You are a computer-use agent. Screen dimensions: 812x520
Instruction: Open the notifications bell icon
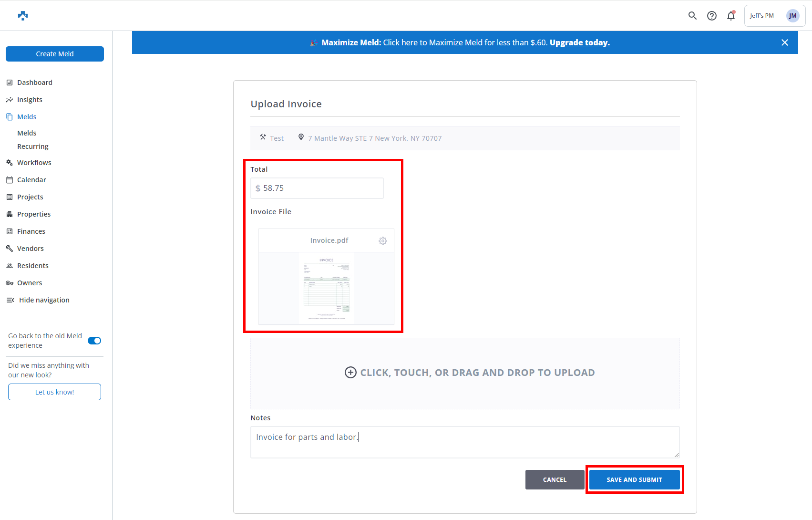730,16
